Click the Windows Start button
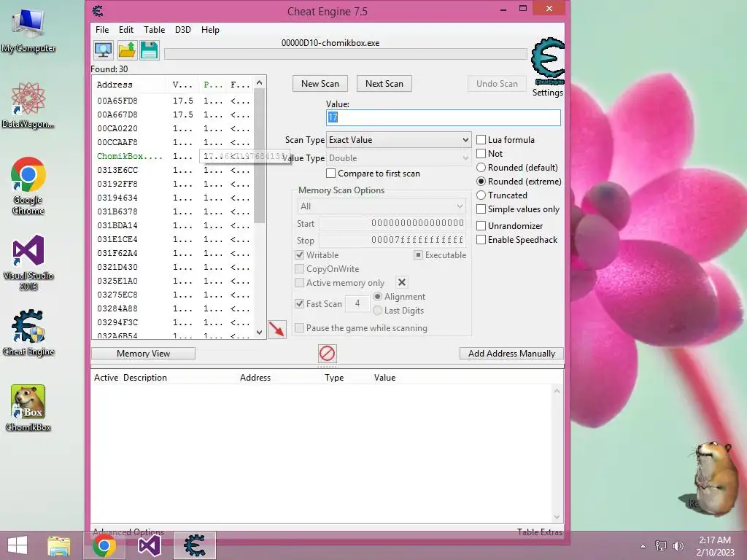The image size is (747, 560). pos(18,545)
